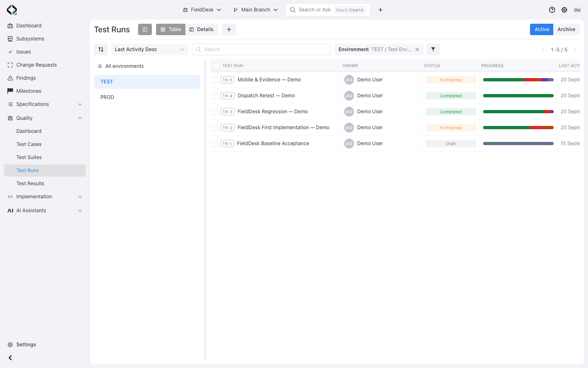
Task: Click the plus icon next to the search bar
Action: 381,10
